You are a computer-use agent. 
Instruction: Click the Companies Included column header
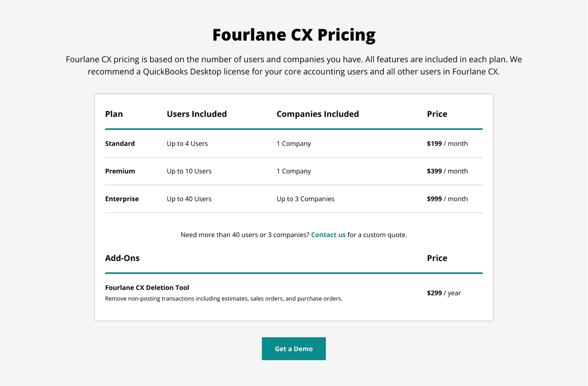318,114
